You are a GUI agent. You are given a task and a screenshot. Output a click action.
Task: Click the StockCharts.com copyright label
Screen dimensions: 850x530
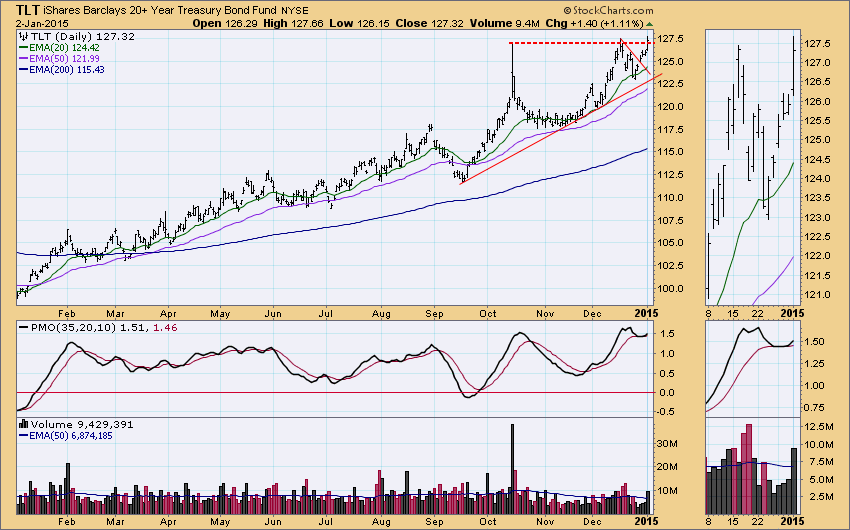pyautogui.click(x=608, y=10)
